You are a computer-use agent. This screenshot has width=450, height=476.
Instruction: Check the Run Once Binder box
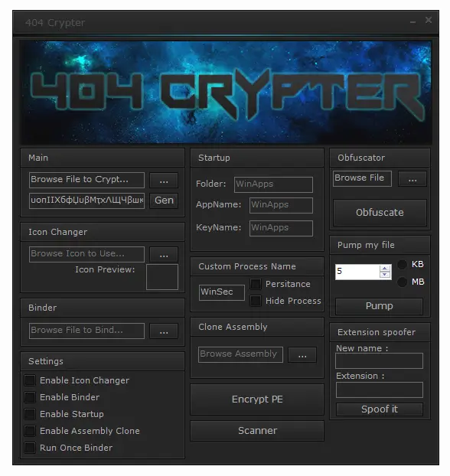tap(30, 448)
